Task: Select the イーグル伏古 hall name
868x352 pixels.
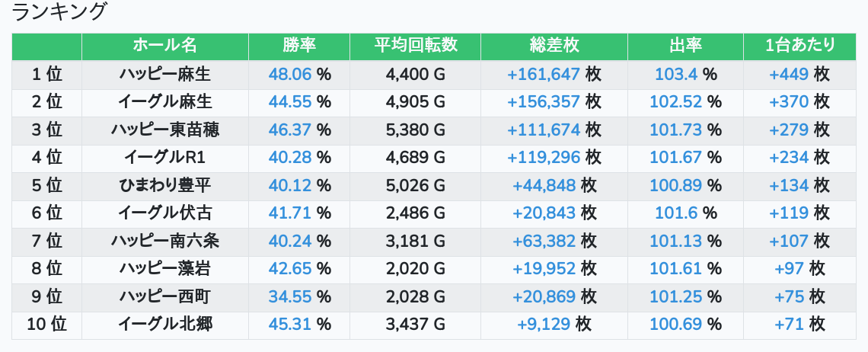Action: [x=164, y=213]
